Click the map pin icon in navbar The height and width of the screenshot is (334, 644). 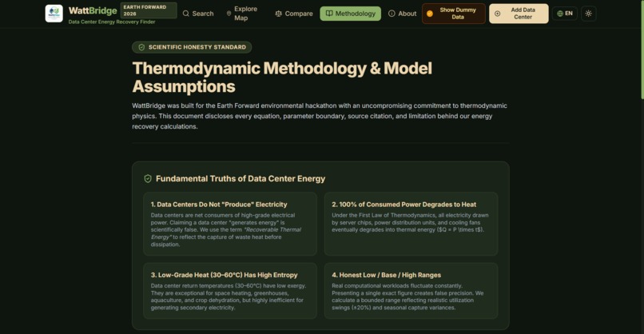pyautogui.click(x=229, y=14)
